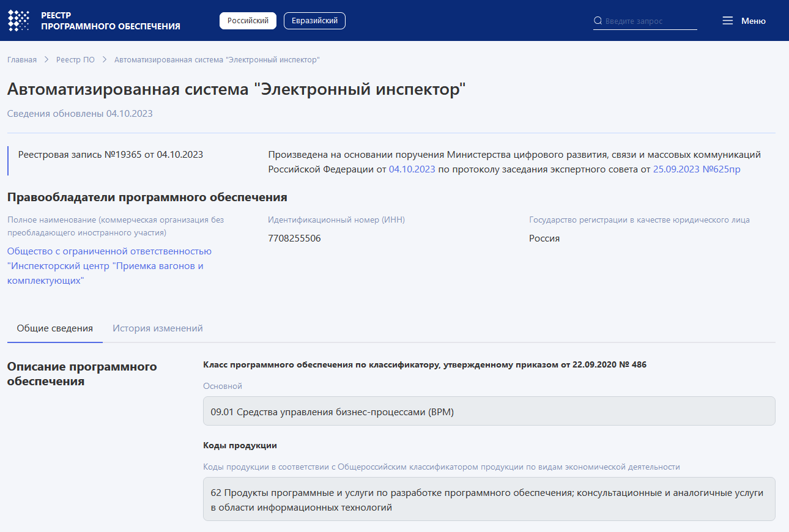789x532 pixels.
Task: Click the registry logo icon in header
Action: pyautogui.click(x=18, y=21)
